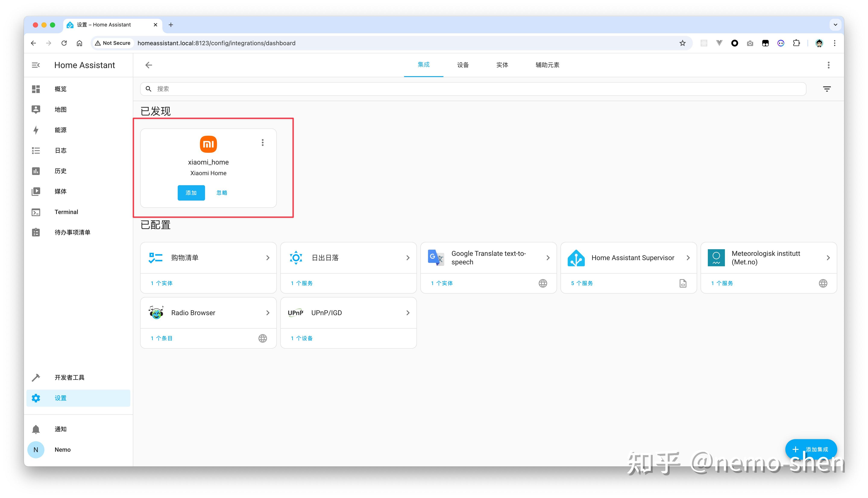Click the 添加集成 floating button
This screenshot has width=868, height=498.
(x=811, y=449)
